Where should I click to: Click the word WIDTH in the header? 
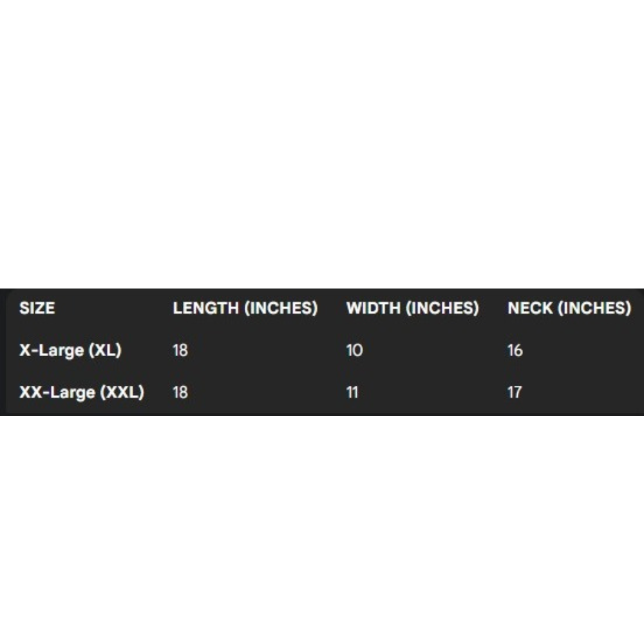coord(373,308)
